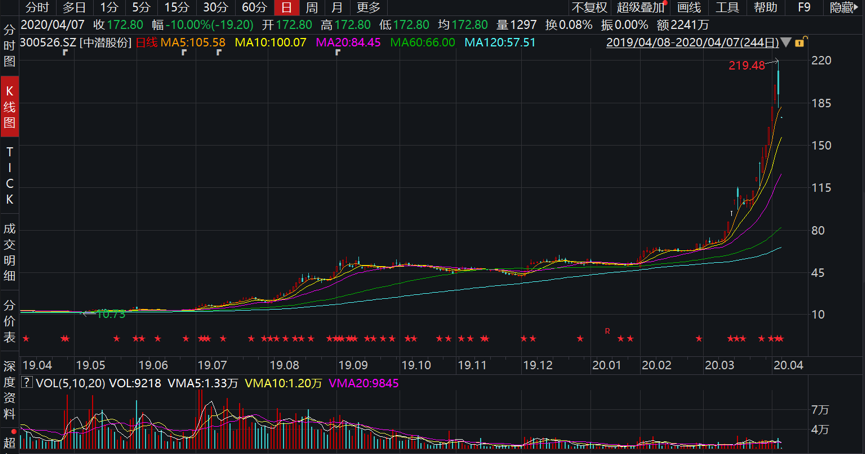Toggle the 不复权 adjustment setting
Image resolution: width=865 pixels, height=454 pixels.
(589, 8)
